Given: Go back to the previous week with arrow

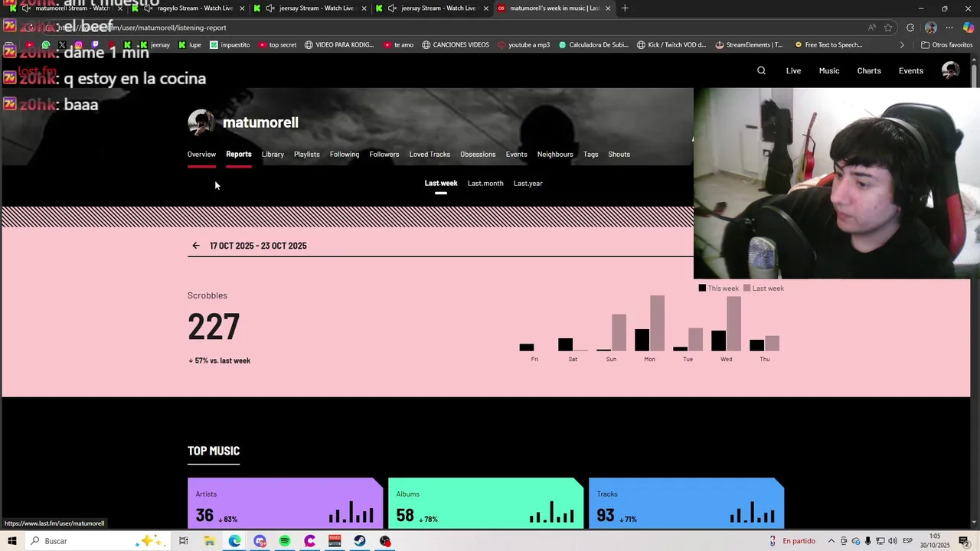Looking at the screenshot, I should (196, 246).
